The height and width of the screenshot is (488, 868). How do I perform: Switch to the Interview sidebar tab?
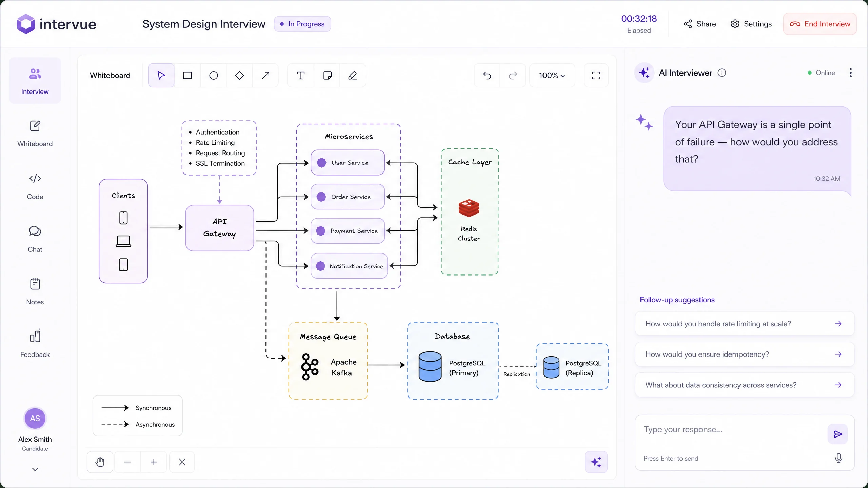point(35,81)
